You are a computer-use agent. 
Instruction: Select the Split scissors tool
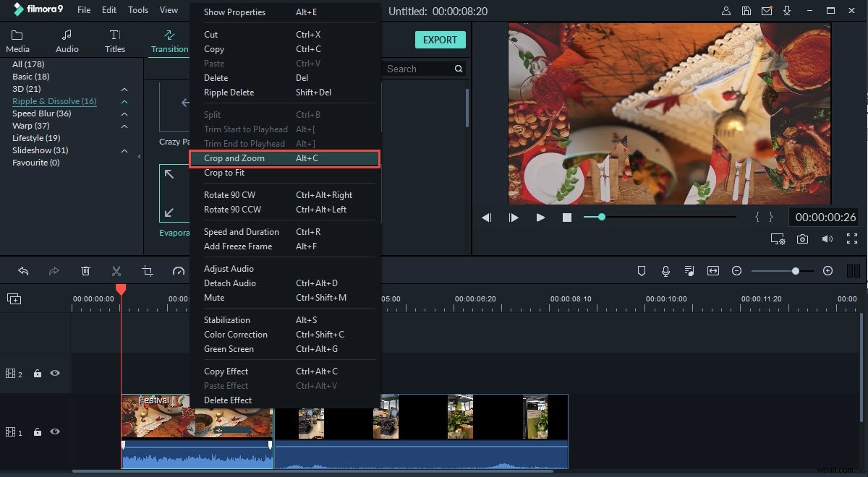(116, 270)
